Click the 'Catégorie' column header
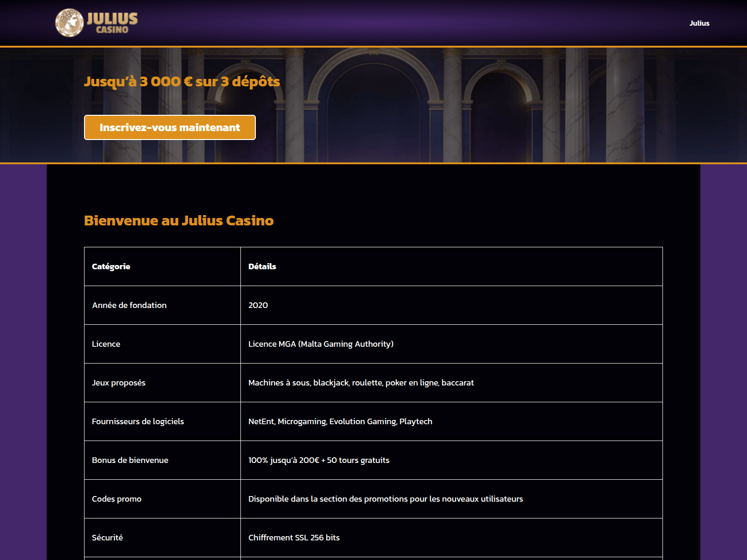This screenshot has width=747, height=560. pyautogui.click(x=111, y=266)
